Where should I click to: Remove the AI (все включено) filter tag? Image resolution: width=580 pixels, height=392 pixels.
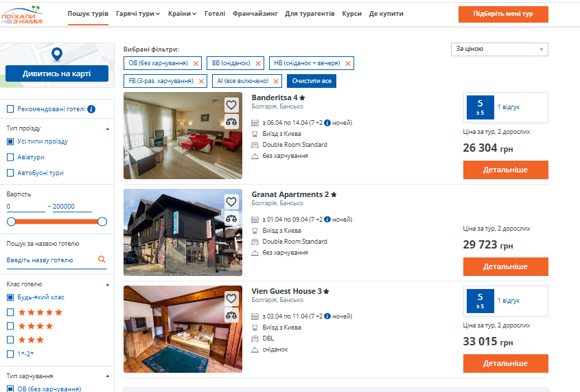tap(276, 81)
